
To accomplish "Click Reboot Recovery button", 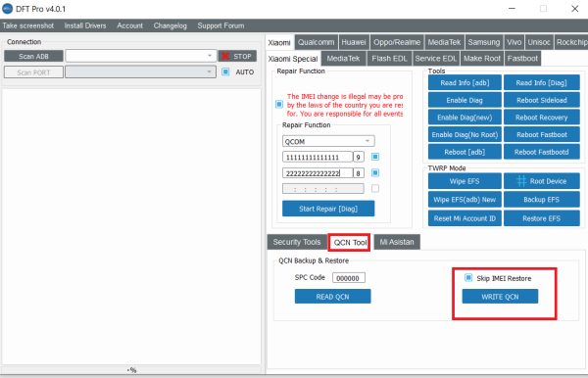I will (x=542, y=118).
